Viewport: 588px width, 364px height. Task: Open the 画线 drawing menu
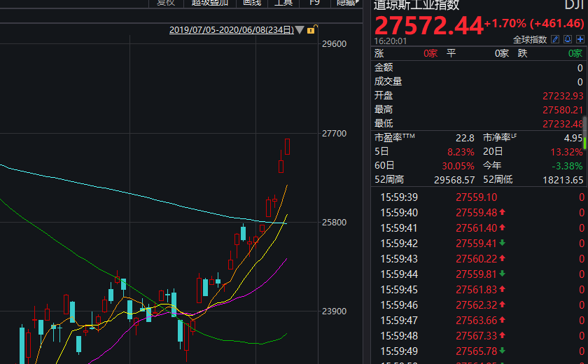(x=251, y=3)
